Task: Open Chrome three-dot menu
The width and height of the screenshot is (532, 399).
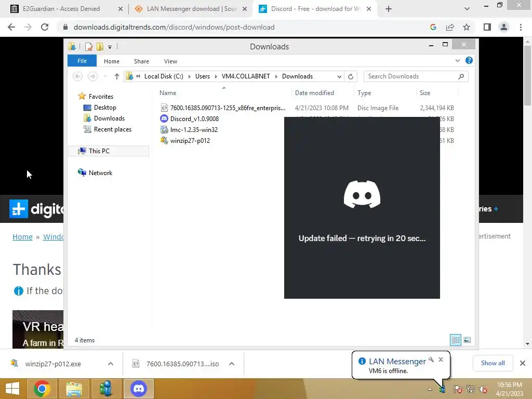Action: pos(521,27)
